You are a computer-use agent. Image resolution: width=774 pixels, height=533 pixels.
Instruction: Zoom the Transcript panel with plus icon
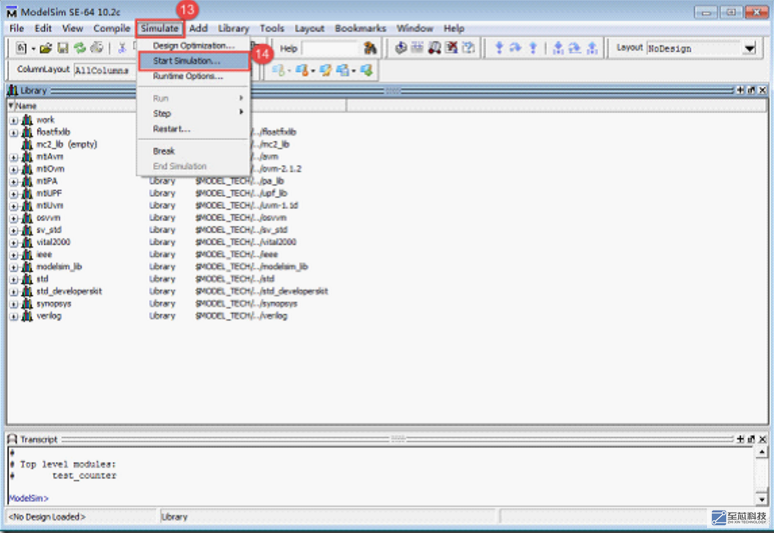click(x=740, y=439)
